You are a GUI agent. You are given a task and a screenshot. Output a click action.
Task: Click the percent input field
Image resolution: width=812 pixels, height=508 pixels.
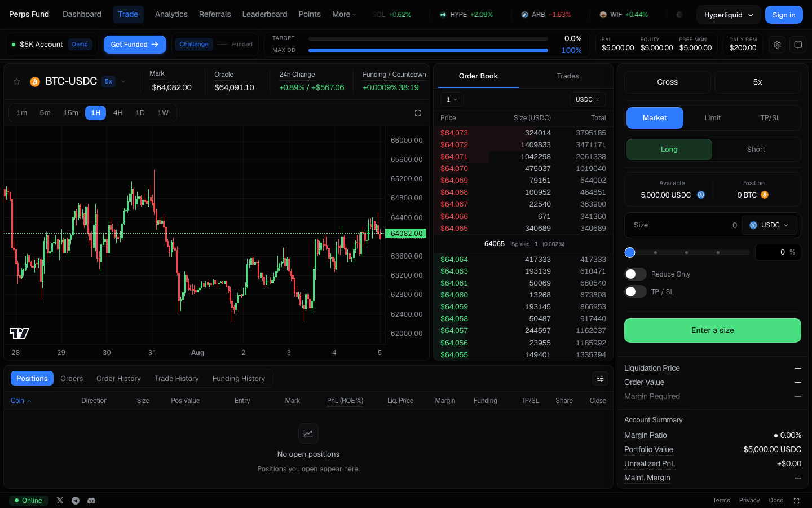point(778,252)
